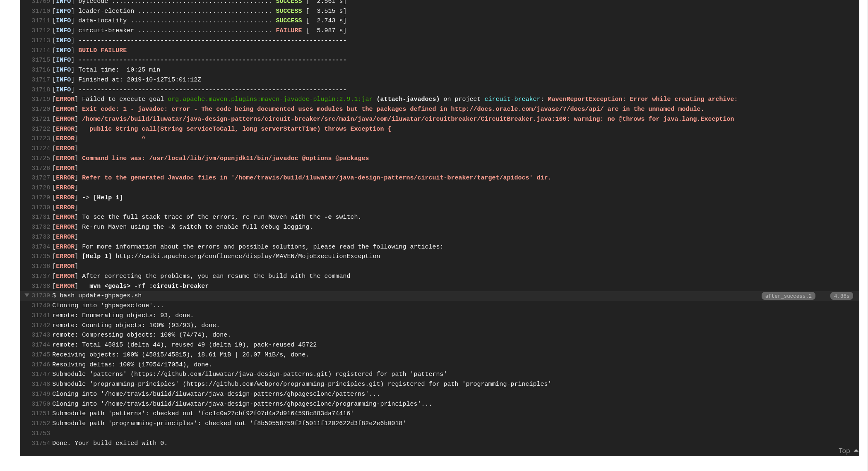The height and width of the screenshot is (471, 868).
Task: Click the Top link at bottom right
Action: (x=844, y=451)
